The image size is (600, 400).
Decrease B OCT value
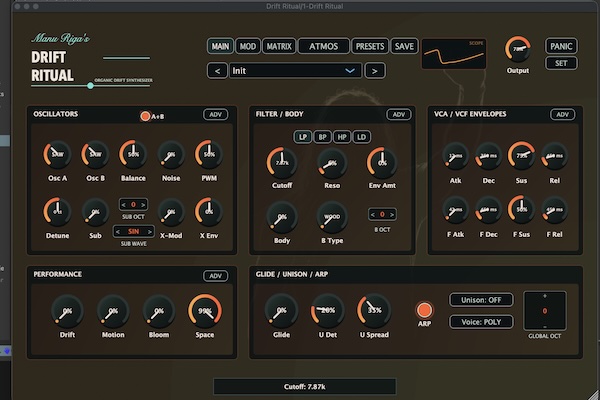click(373, 215)
